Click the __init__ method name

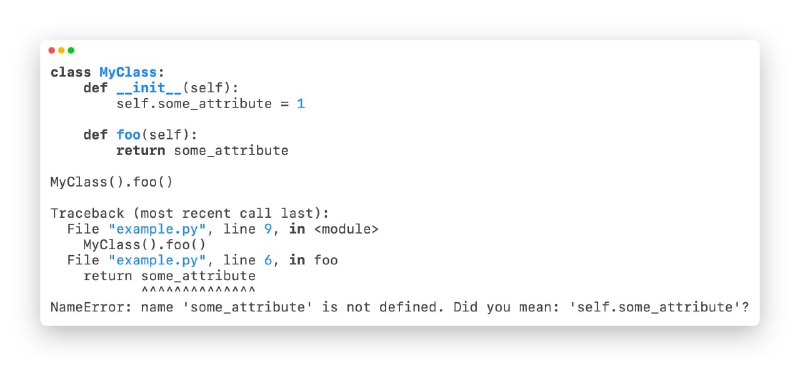149,88
